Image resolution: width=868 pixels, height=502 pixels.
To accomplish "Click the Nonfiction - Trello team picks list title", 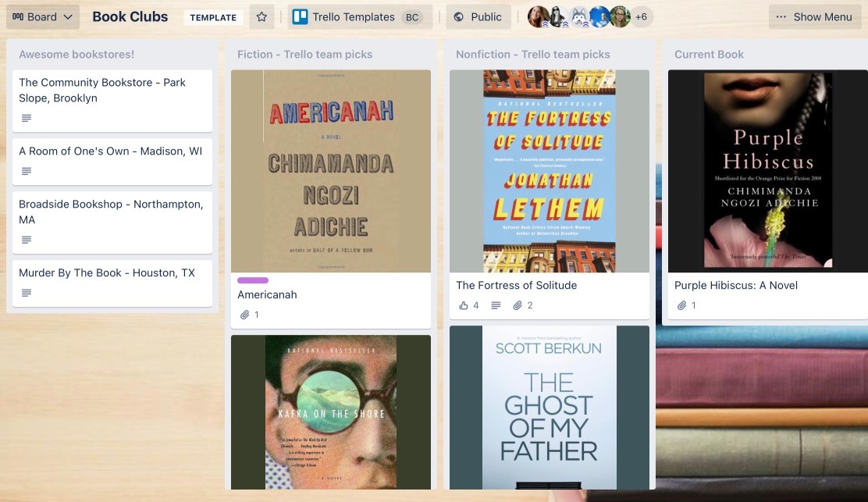I will pyautogui.click(x=532, y=54).
